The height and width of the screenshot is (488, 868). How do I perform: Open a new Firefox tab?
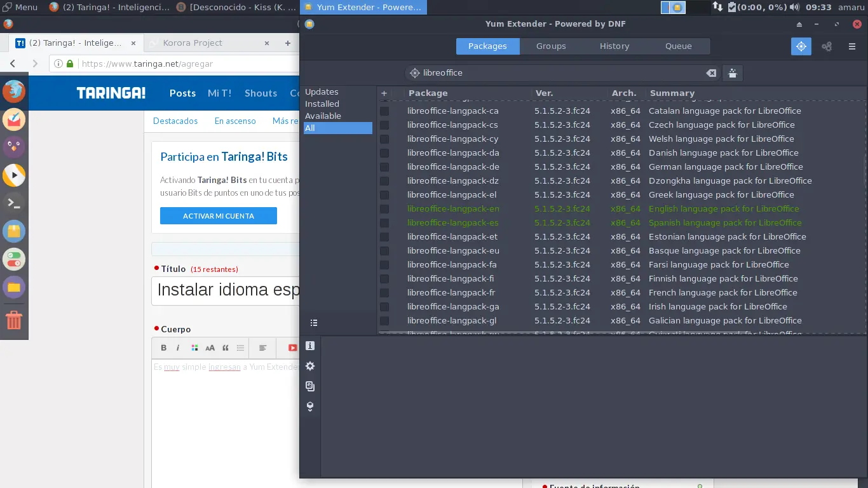click(x=288, y=43)
